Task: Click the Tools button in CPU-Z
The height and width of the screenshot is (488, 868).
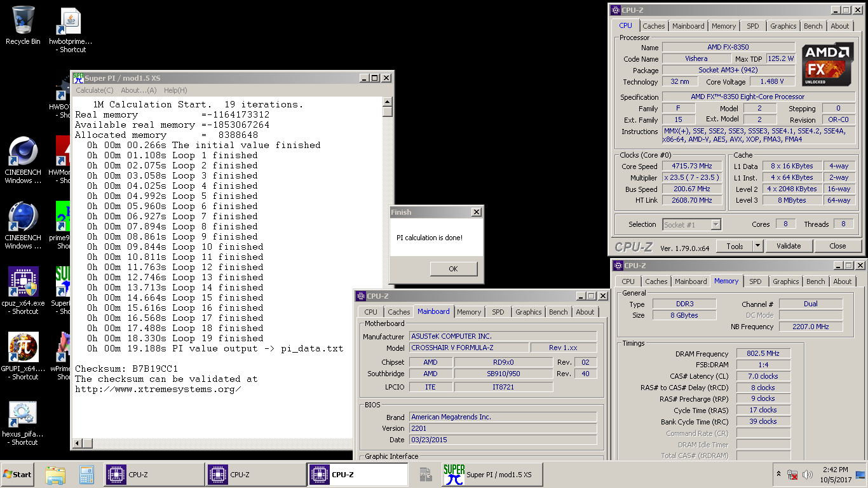Action: 735,246
